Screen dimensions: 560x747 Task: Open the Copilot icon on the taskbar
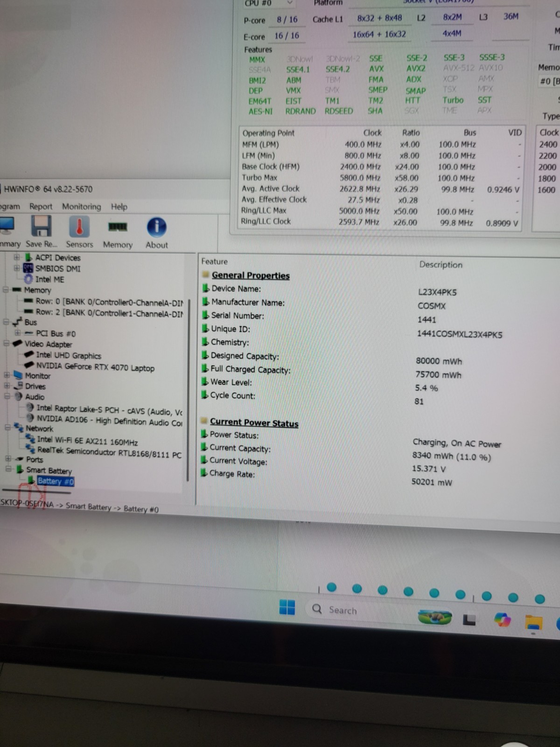click(502, 620)
